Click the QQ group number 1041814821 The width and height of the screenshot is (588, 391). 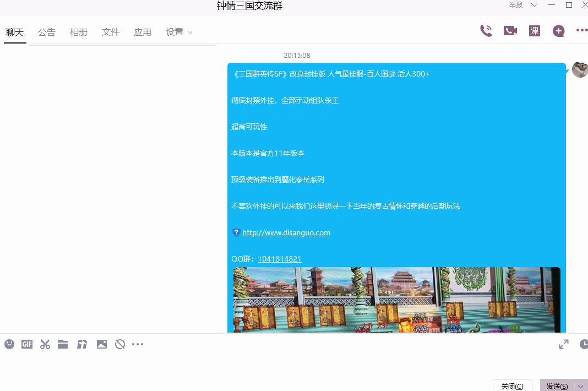279,259
